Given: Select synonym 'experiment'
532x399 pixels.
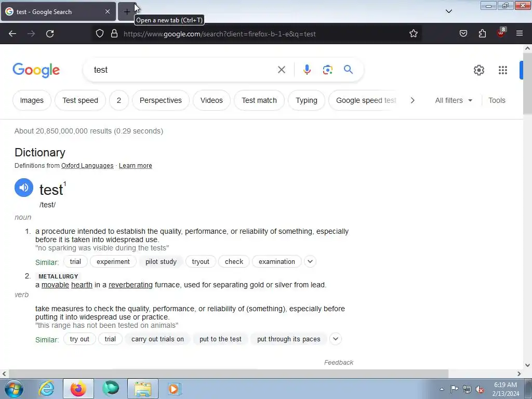Looking at the screenshot, I should click(x=113, y=262).
